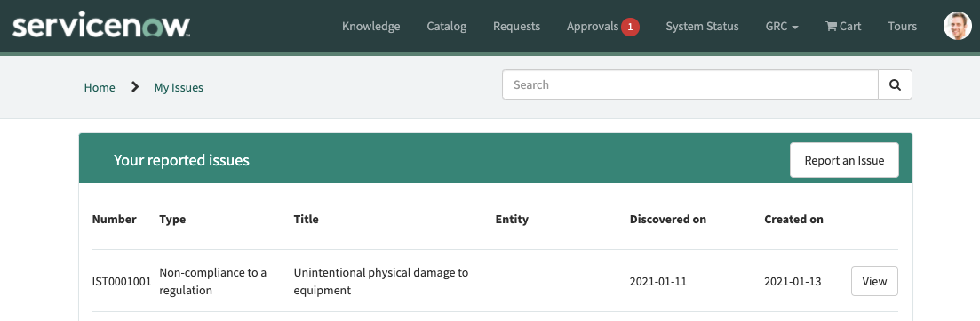This screenshot has height=321, width=980.
Task: Open the Requests menu item
Action: [516, 27]
